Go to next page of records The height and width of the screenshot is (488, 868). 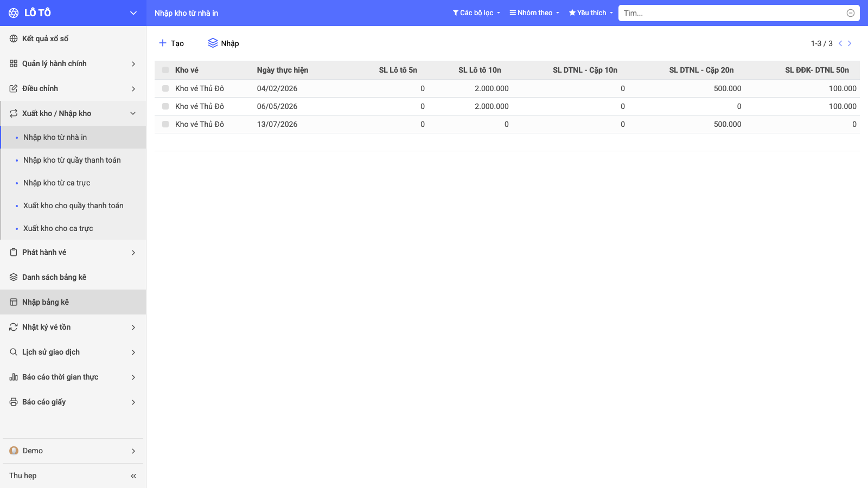click(x=850, y=43)
